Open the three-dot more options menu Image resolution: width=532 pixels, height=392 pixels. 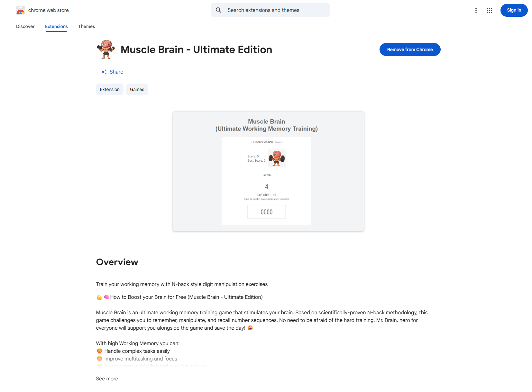(476, 10)
